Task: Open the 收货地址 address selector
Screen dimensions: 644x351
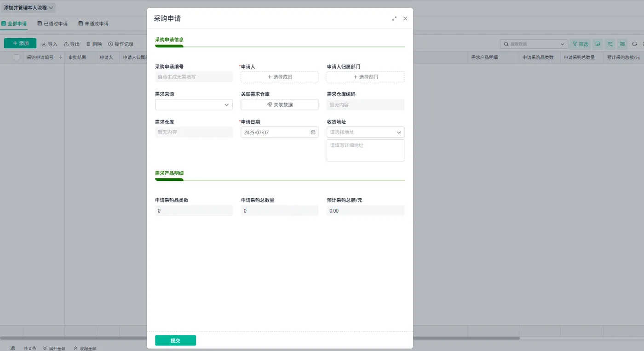Action: click(x=365, y=132)
